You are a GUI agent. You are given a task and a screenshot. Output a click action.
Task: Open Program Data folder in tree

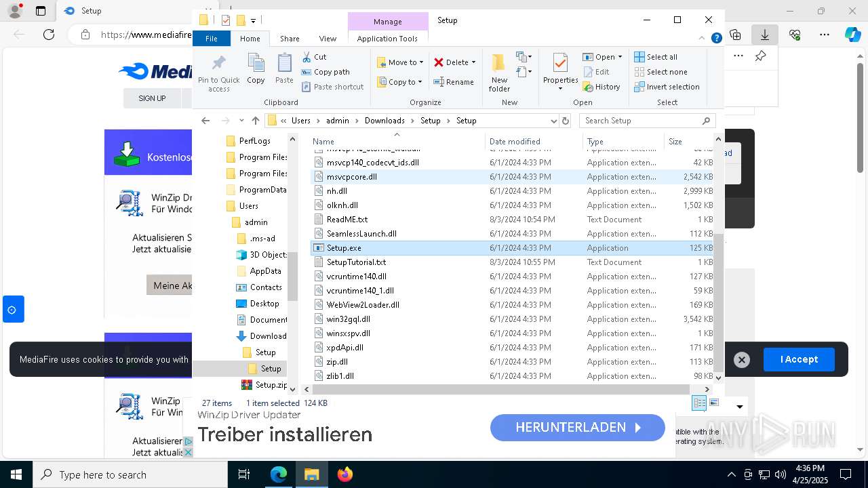coord(256,190)
